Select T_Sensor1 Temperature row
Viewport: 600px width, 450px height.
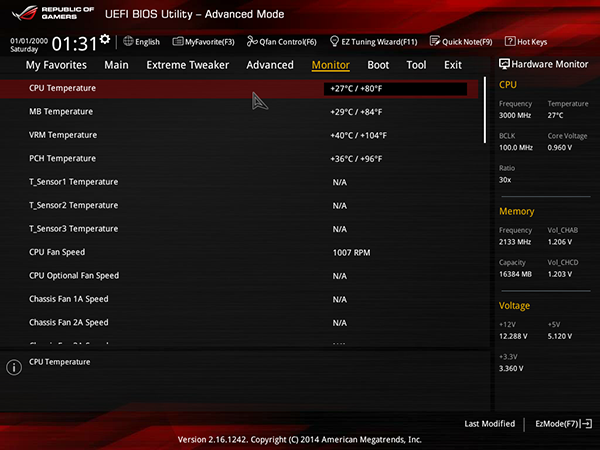coord(239,182)
